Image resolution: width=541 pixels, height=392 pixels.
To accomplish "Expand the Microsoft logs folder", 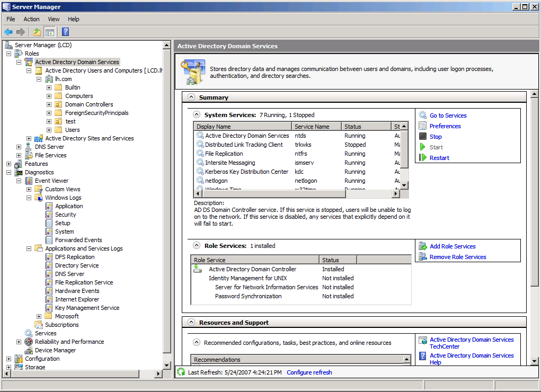I will 39,316.
